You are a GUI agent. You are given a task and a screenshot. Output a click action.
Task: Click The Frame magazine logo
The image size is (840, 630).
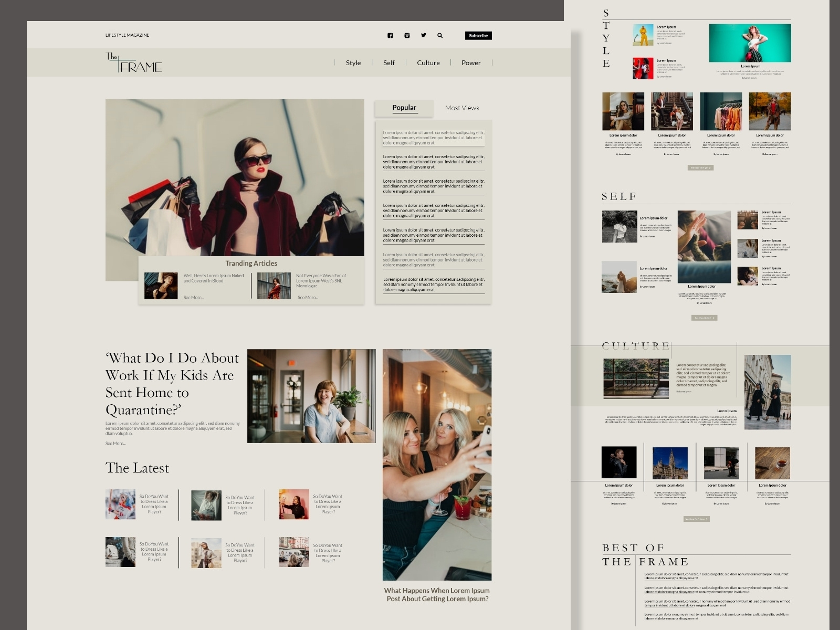133,62
